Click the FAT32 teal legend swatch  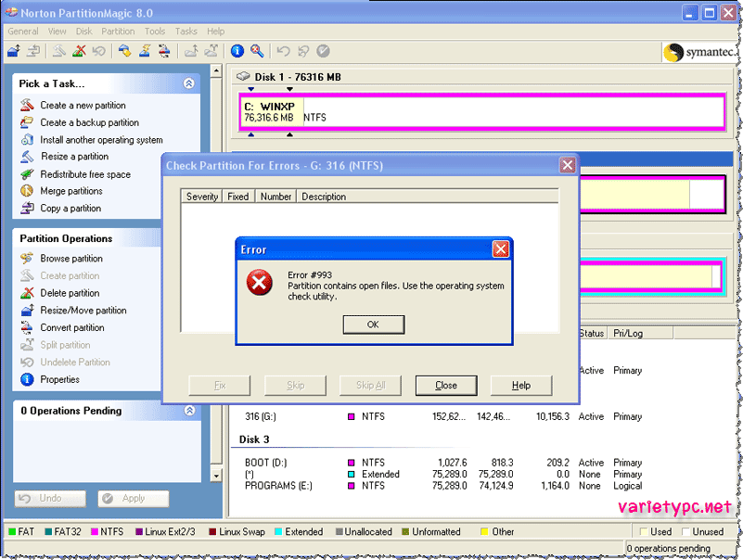48,531
